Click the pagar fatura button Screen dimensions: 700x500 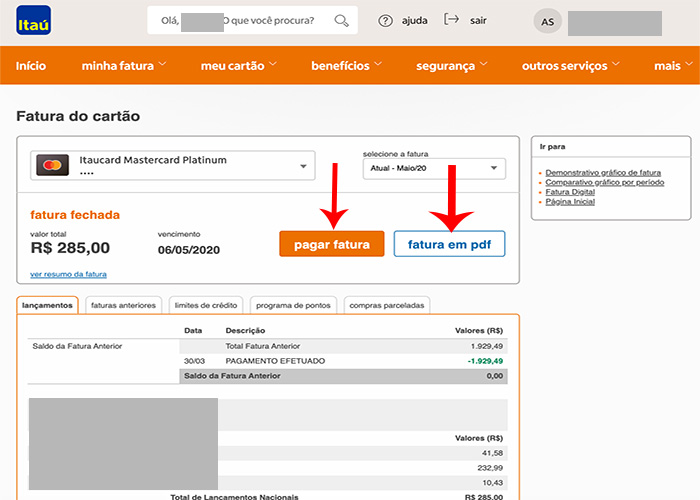tap(332, 244)
